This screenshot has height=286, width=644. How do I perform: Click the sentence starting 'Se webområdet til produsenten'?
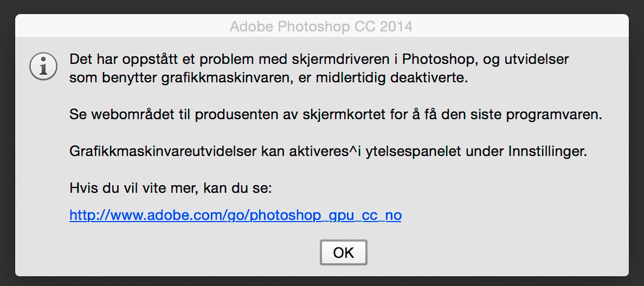(336, 114)
